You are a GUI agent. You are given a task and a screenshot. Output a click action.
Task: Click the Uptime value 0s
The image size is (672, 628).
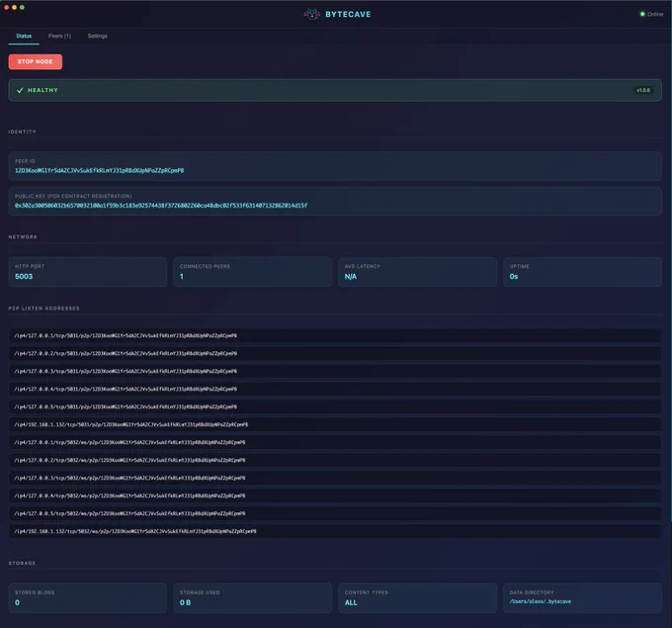coord(514,277)
